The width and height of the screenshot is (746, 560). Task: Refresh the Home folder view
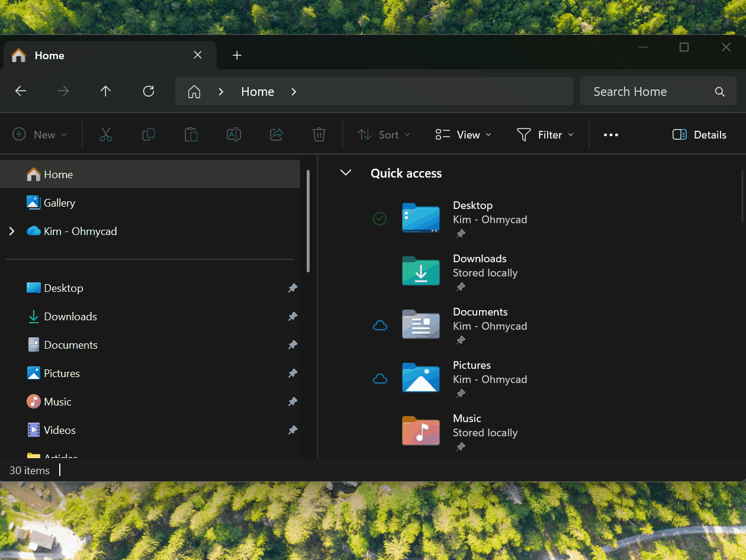[149, 91]
